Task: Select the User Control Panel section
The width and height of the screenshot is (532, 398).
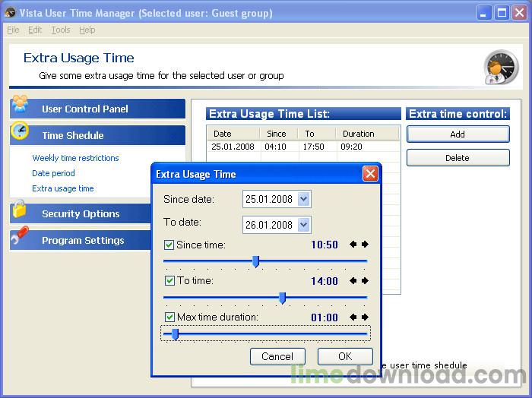Action: pyautogui.click(x=98, y=109)
